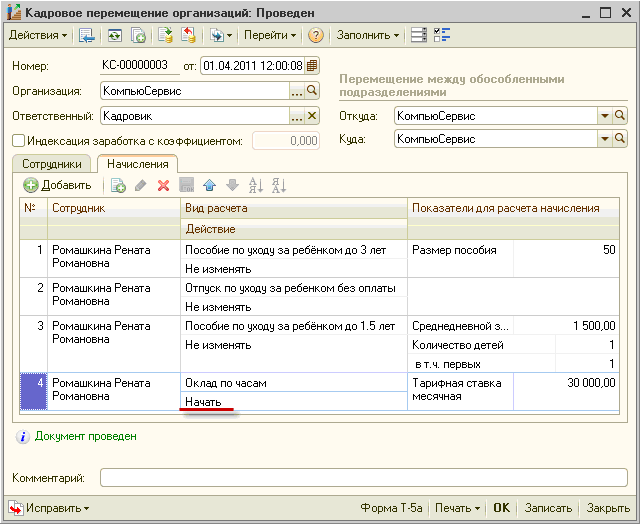Select the Отпуск по уходу за ребенком без оплаты cell
640x524 pixels.
point(294,288)
